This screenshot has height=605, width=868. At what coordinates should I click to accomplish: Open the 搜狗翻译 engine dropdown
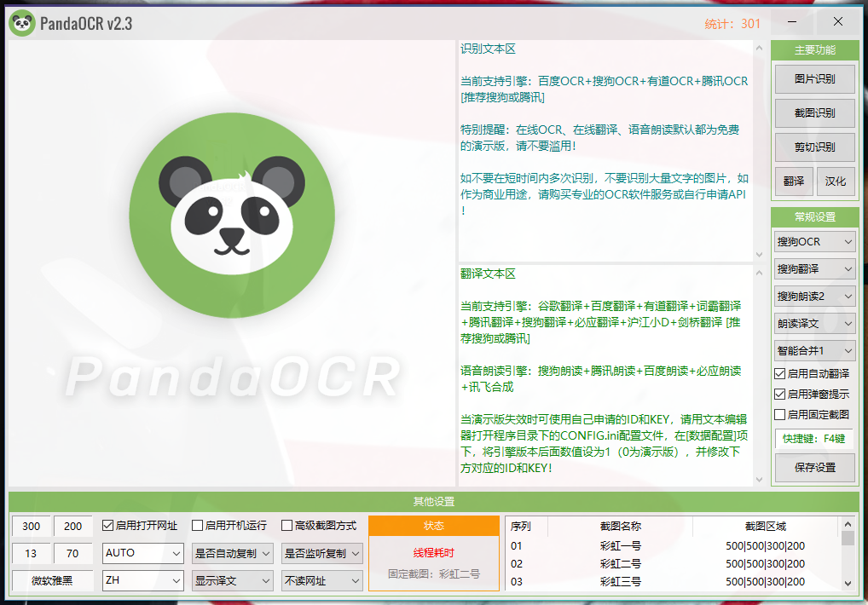click(814, 268)
